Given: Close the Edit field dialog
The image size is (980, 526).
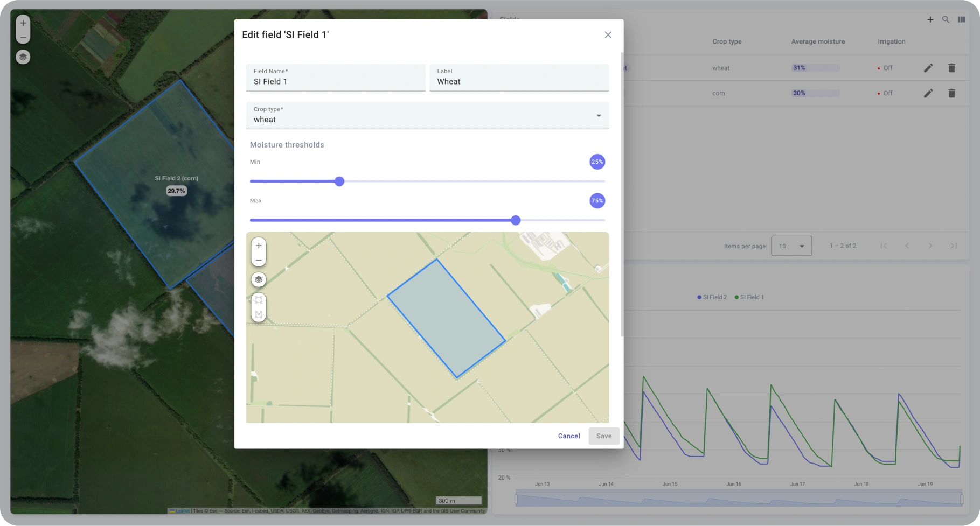Looking at the screenshot, I should coord(608,35).
